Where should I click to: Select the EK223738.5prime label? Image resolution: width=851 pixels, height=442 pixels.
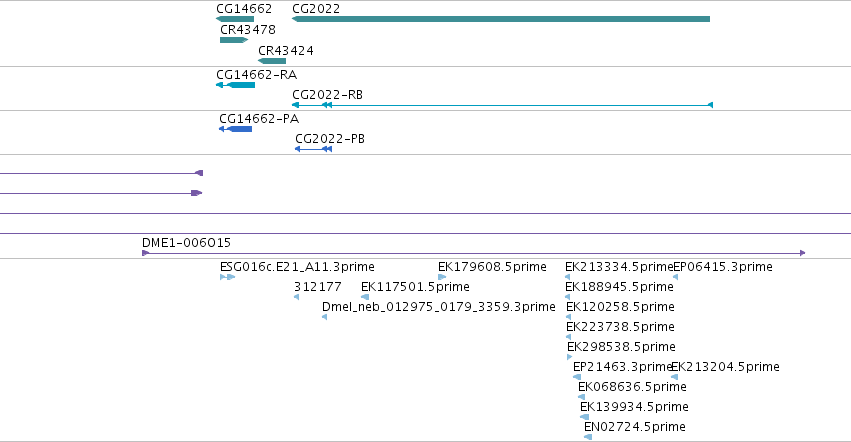point(620,326)
